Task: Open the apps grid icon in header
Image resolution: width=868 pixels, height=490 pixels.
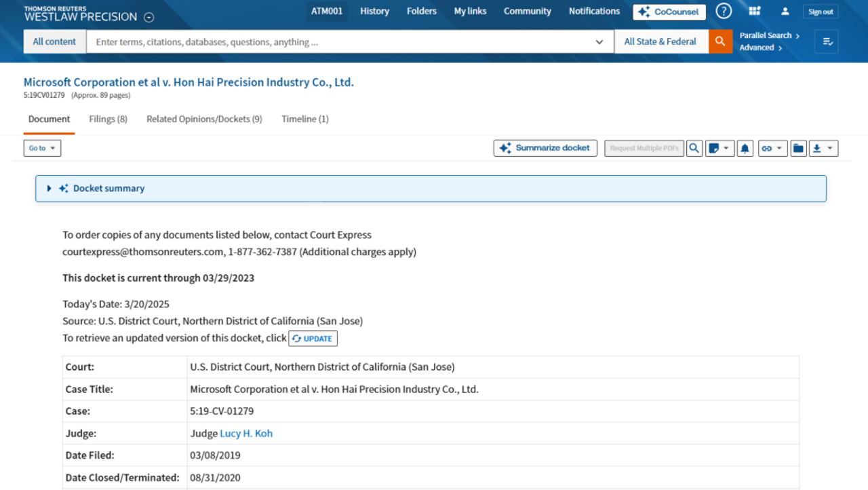Action: coord(754,12)
